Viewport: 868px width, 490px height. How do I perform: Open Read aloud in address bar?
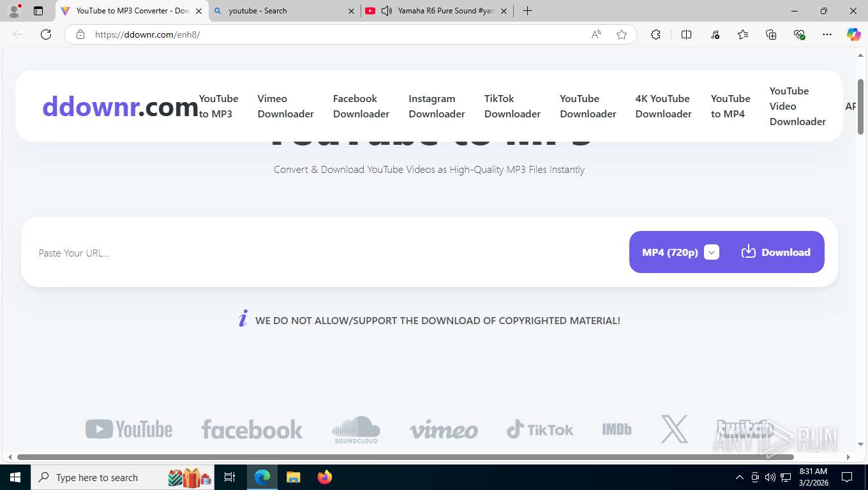(x=596, y=34)
